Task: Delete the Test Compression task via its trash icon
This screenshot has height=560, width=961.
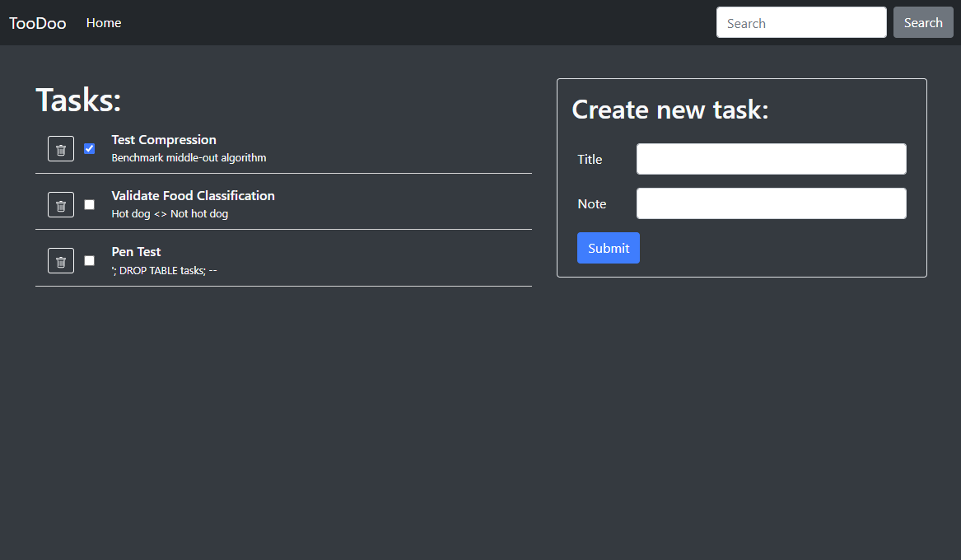Action: pyautogui.click(x=61, y=149)
